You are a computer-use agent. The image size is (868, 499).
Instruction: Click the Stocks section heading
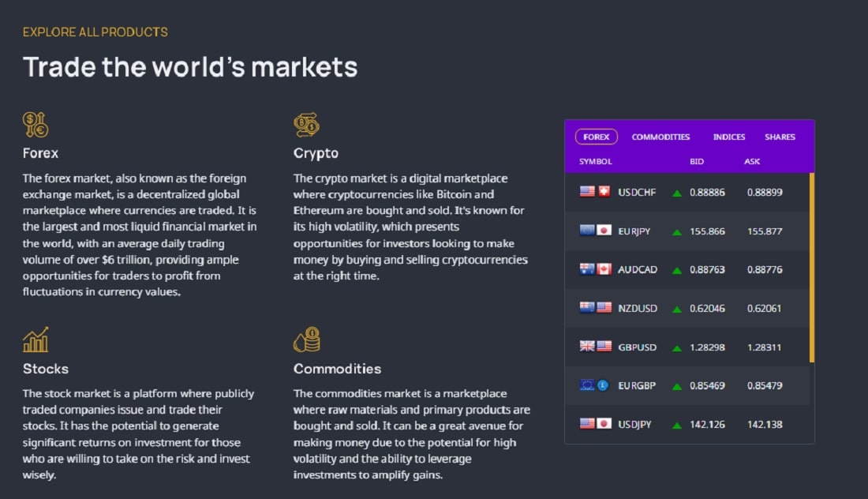pyautogui.click(x=46, y=369)
